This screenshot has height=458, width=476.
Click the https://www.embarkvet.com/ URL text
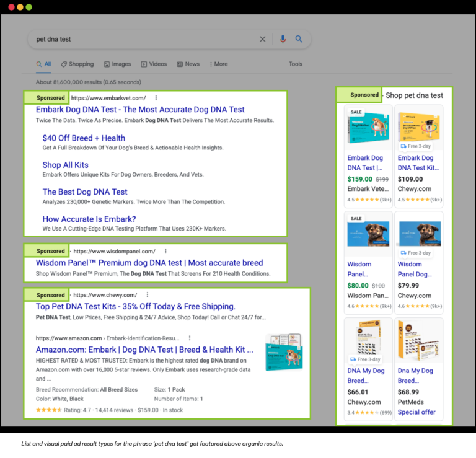coord(108,98)
